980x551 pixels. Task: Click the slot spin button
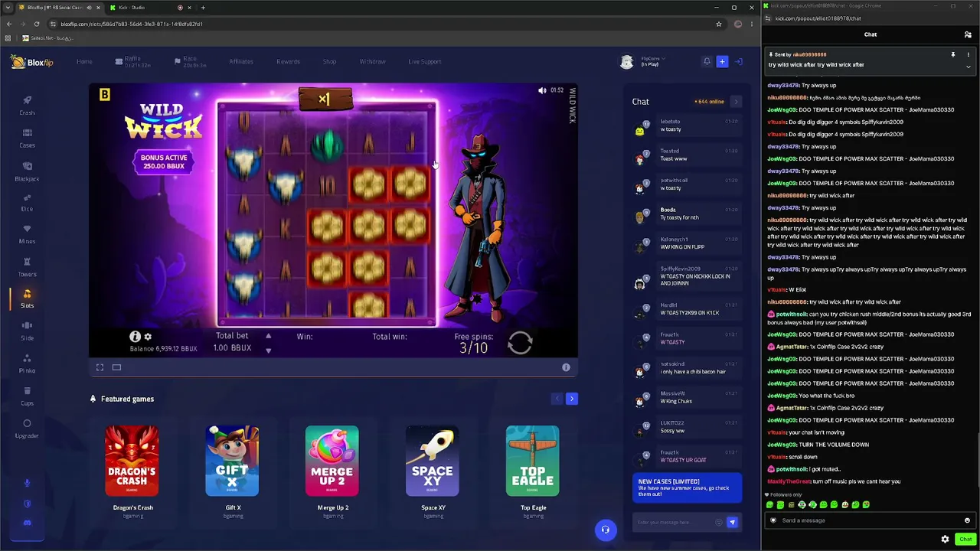pyautogui.click(x=520, y=343)
